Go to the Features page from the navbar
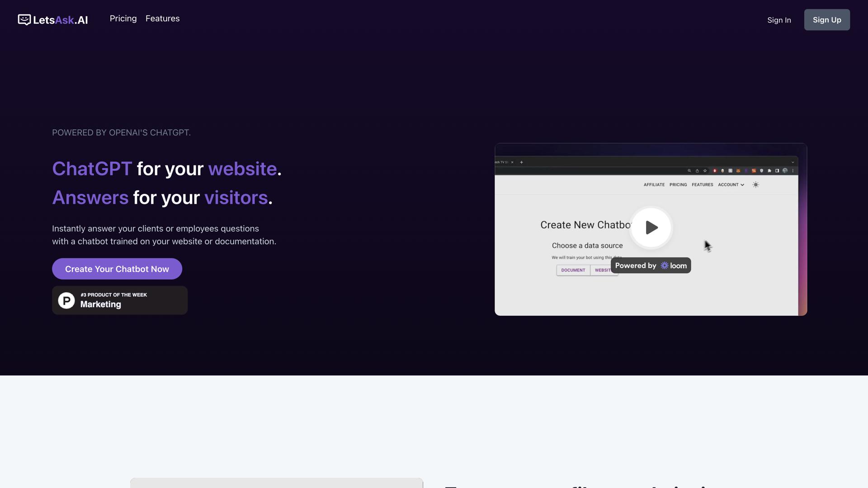The image size is (868, 488). (162, 19)
